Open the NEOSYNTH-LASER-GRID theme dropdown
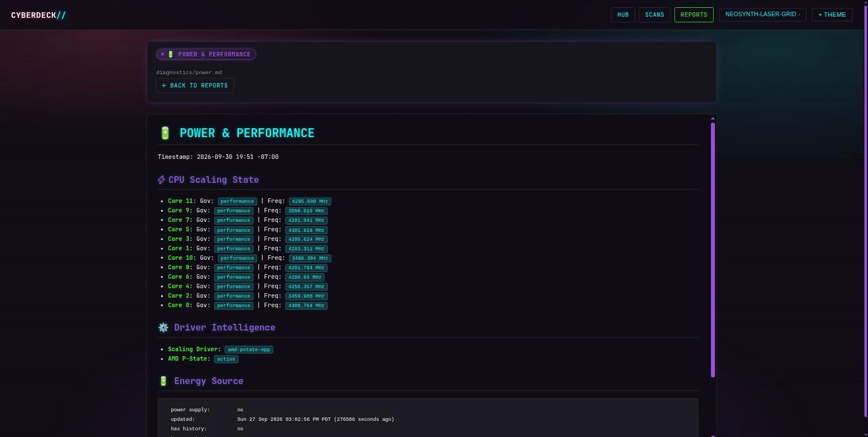 click(763, 14)
